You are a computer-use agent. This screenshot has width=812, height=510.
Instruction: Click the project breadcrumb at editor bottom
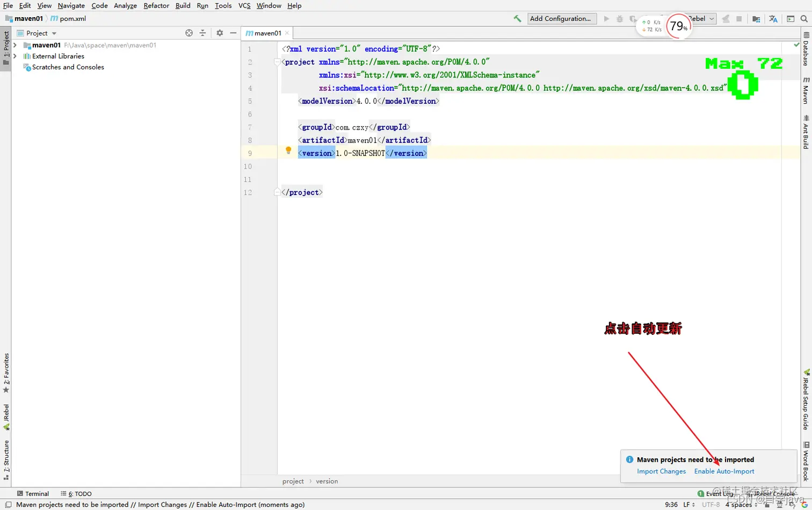pyautogui.click(x=293, y=481)
